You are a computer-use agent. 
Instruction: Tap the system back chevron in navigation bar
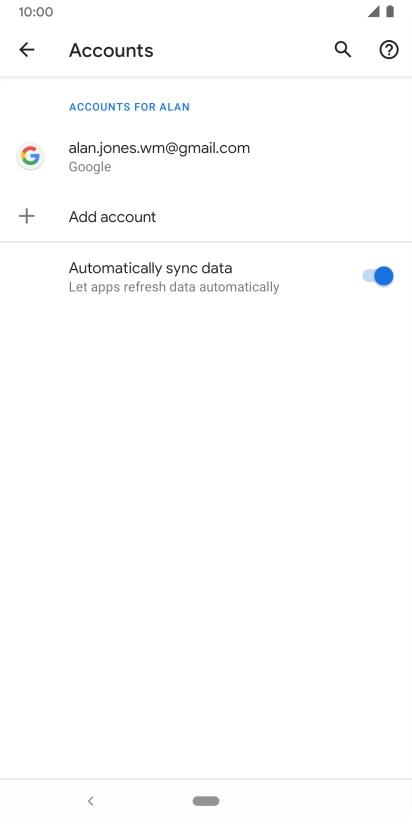tap(91, 801)
